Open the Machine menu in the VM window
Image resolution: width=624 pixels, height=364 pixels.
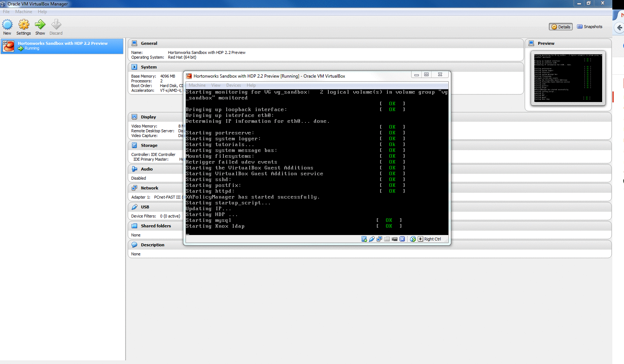[x=197, y=85]
